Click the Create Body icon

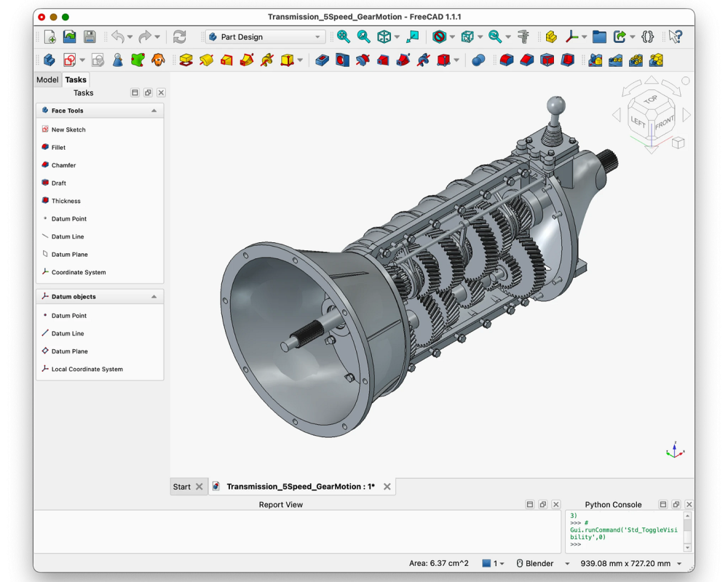coord(50,60)
